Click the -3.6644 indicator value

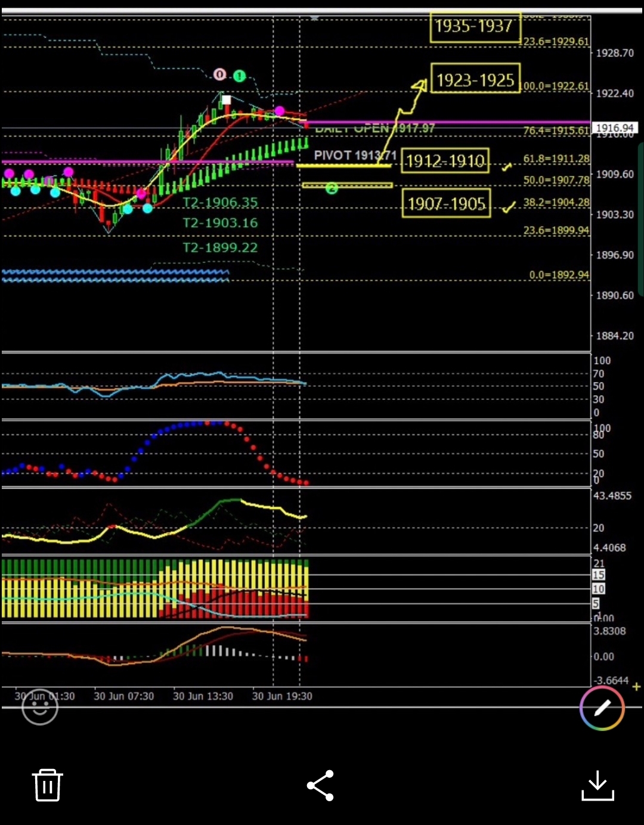click(611, 680)
